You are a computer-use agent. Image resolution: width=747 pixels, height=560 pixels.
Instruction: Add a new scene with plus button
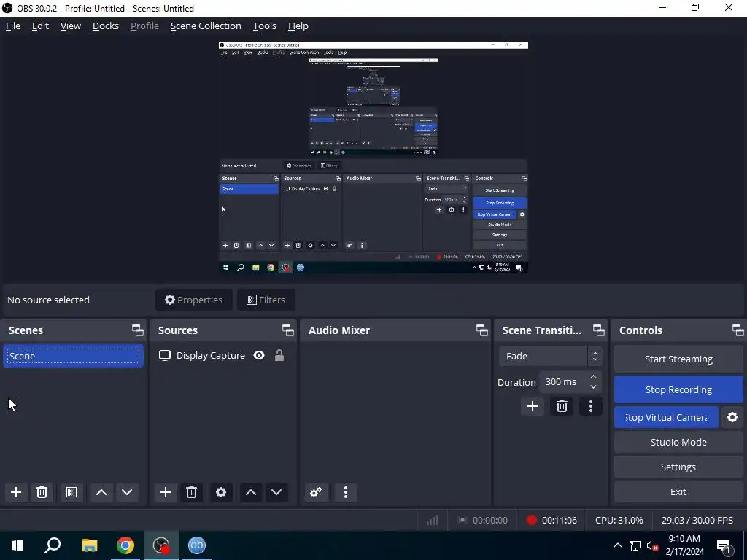[x=16, y=492]
